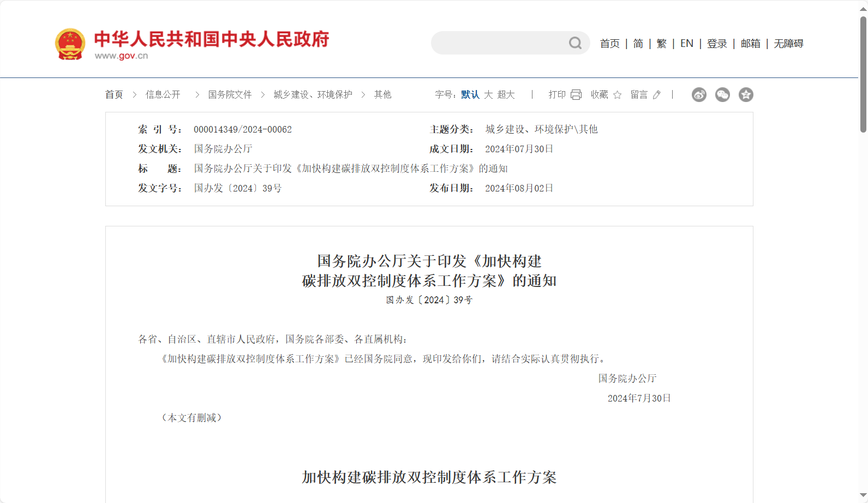Open 其他 breadcrumb link
Screen dimensions: 868x503
[x=383, y=95]
